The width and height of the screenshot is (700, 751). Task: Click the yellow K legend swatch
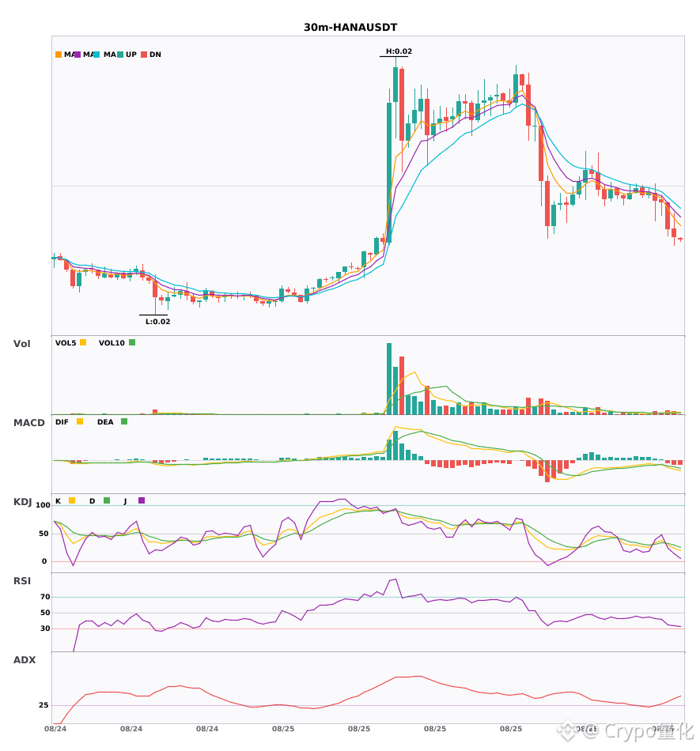[72, 500]
